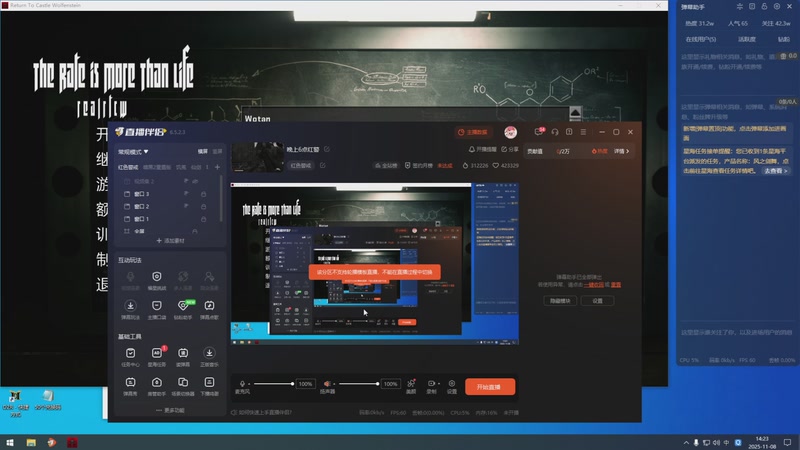Image resolution: width=800 pixels, height=450 pixels.
Task: Switch to 钻粉 tab in 弹幕助手
Action: [784, 39]
